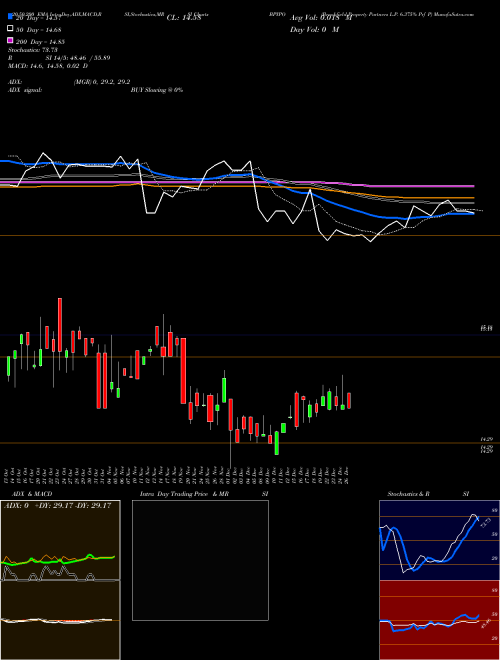The height and width of the screenshot is (660, 500).
Task: Select the '50 Day = 14.68' label
Action: [x=39, y=29]
